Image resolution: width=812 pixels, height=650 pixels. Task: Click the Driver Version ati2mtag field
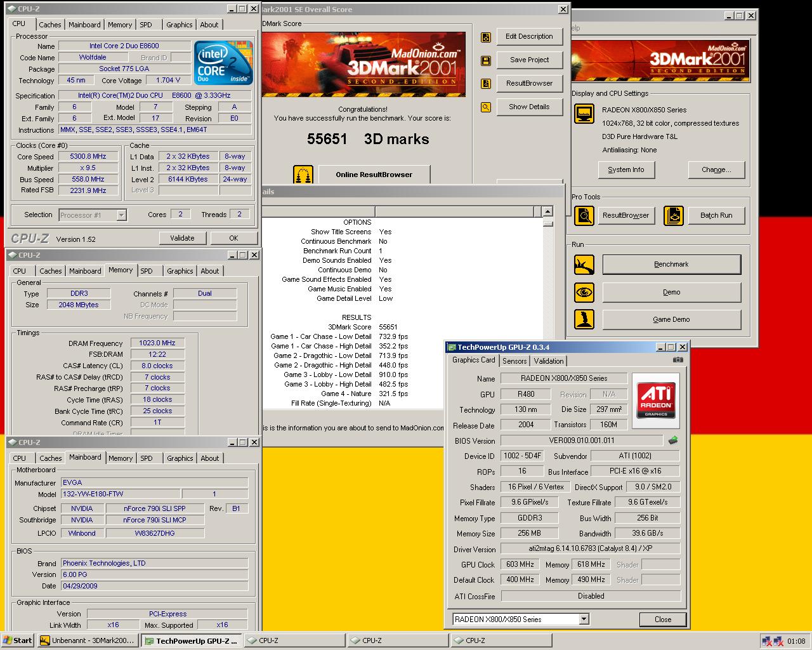pyautogui.click(x=590, y=549)
